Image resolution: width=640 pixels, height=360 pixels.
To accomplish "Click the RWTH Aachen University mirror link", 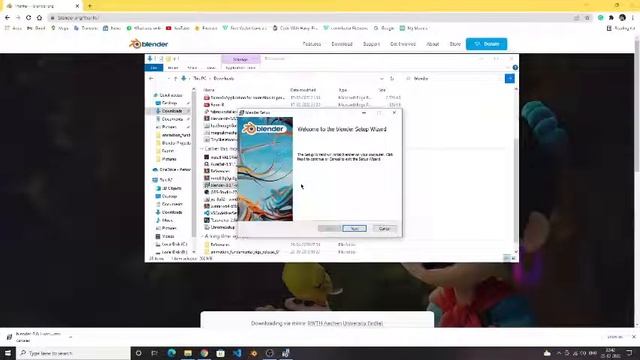I will (x=345, y=323).
